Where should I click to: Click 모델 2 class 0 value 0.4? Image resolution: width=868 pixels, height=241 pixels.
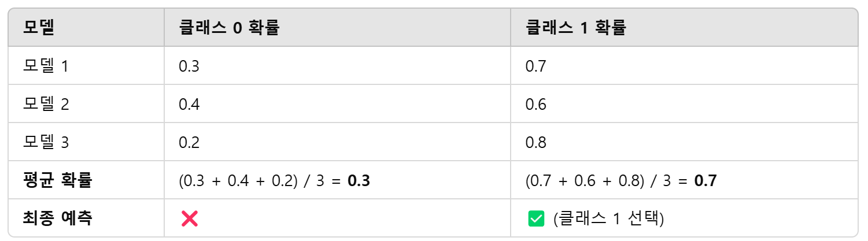[189, 104]
